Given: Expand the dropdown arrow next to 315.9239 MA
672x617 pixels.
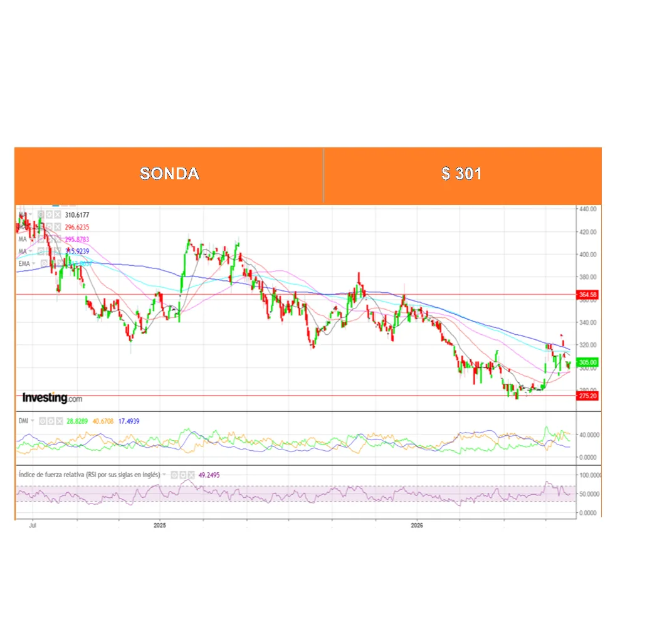Looking at the screenshot, I should (x=31, y=251).
